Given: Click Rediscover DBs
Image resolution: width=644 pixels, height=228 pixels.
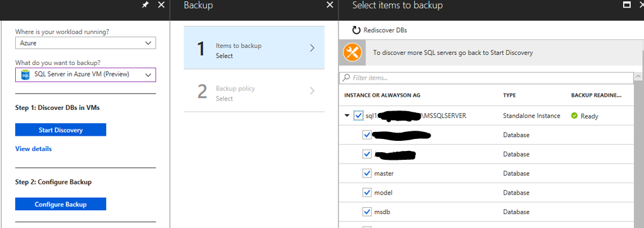Looking at the screenshot, I should click(x=385, y=30).
